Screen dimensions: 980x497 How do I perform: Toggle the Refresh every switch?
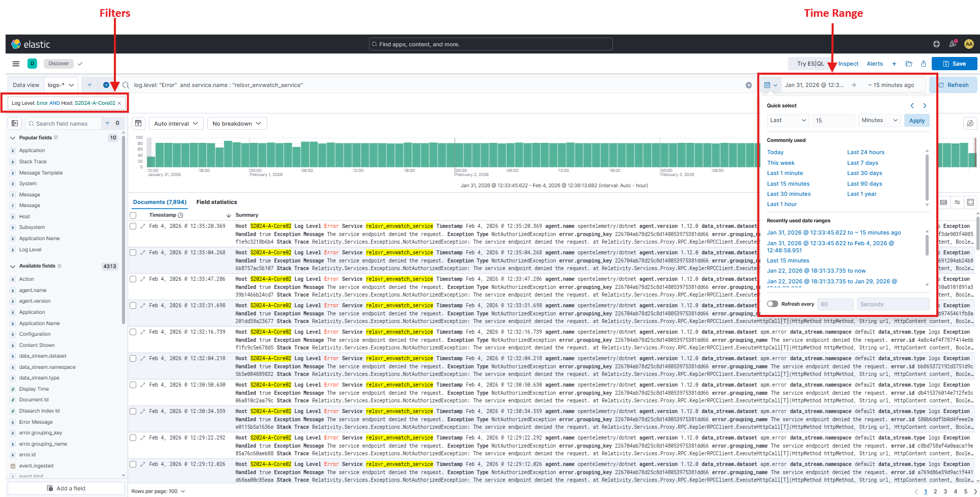coord(773,304)
